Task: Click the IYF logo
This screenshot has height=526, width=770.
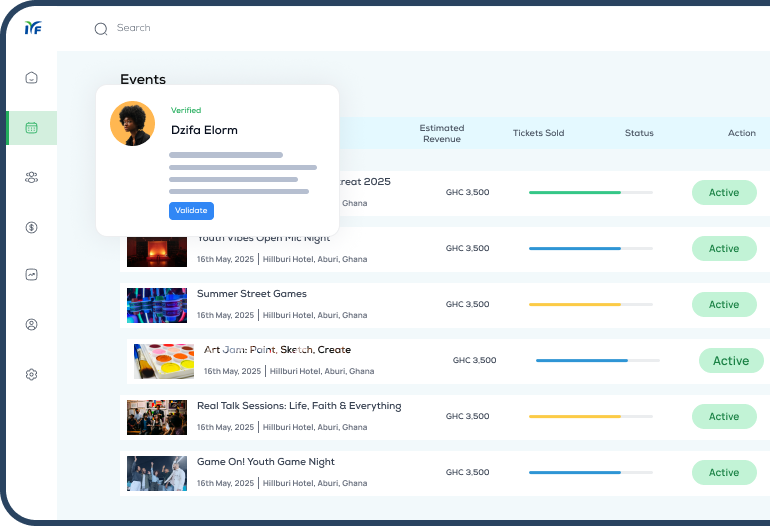Action: pos(32,28)
